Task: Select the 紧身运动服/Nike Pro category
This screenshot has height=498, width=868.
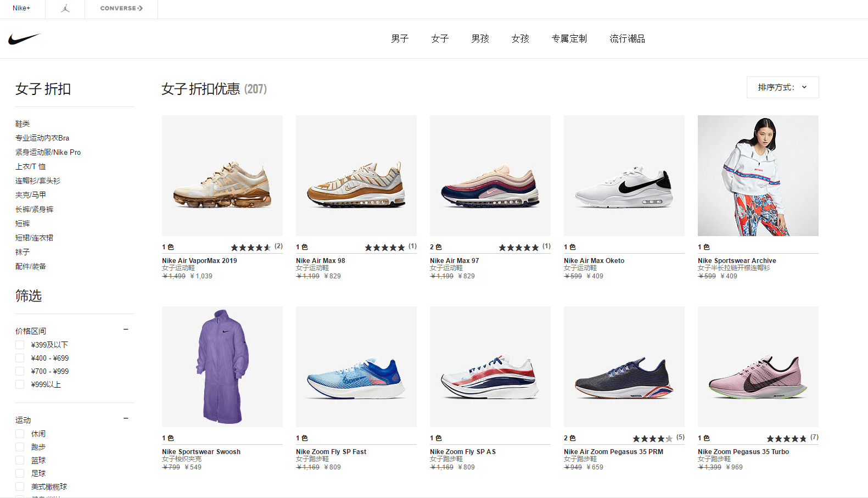Action: (x=48, y=152)
